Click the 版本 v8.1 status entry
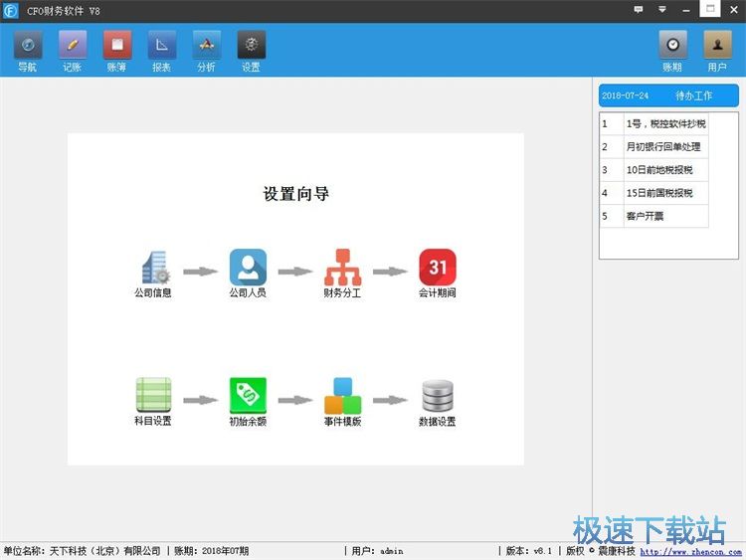746x560 pixels. [x=528, y=551]
